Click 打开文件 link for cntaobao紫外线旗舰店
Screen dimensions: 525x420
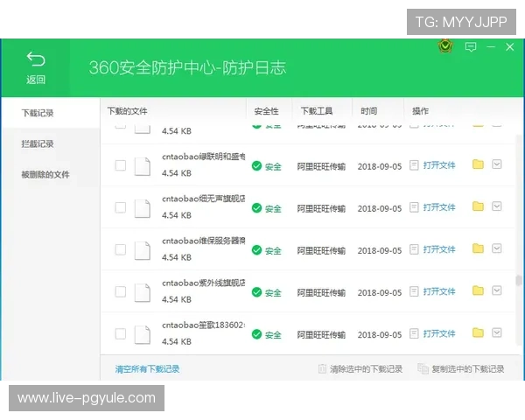[x=439, y=291]
